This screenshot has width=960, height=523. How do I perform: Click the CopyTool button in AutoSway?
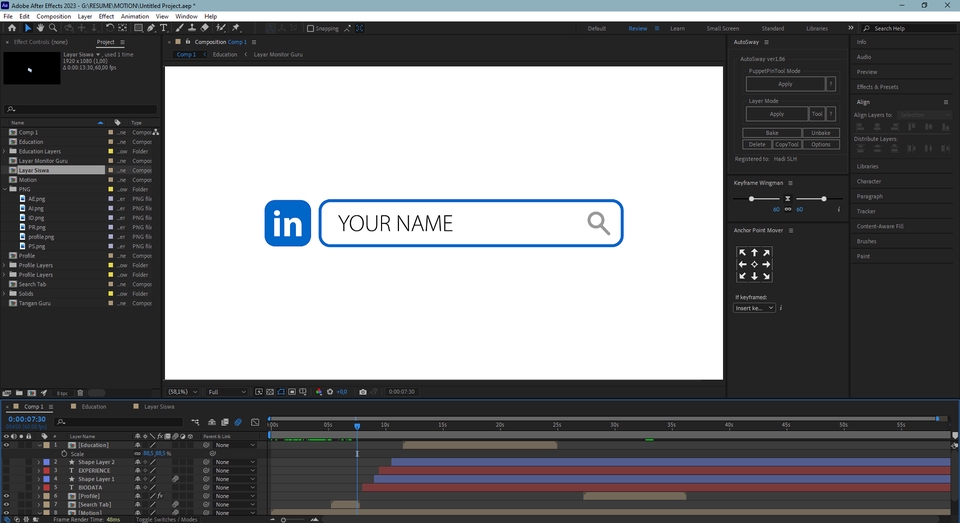click(x=787, y=144)
